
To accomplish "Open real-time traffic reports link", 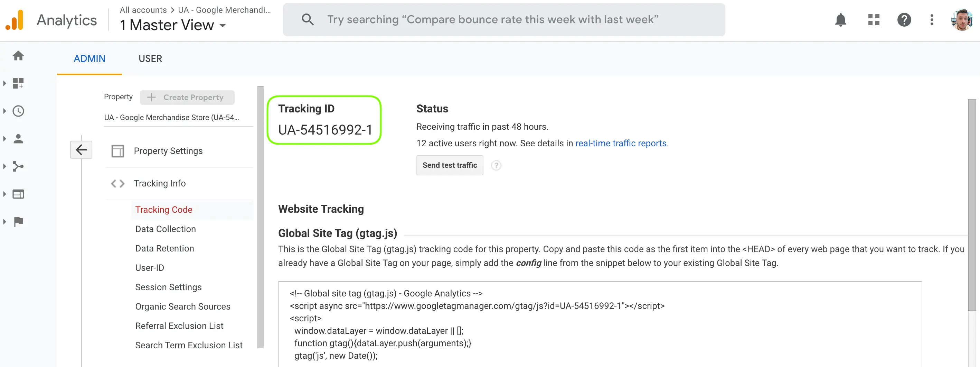I will 621,143.
